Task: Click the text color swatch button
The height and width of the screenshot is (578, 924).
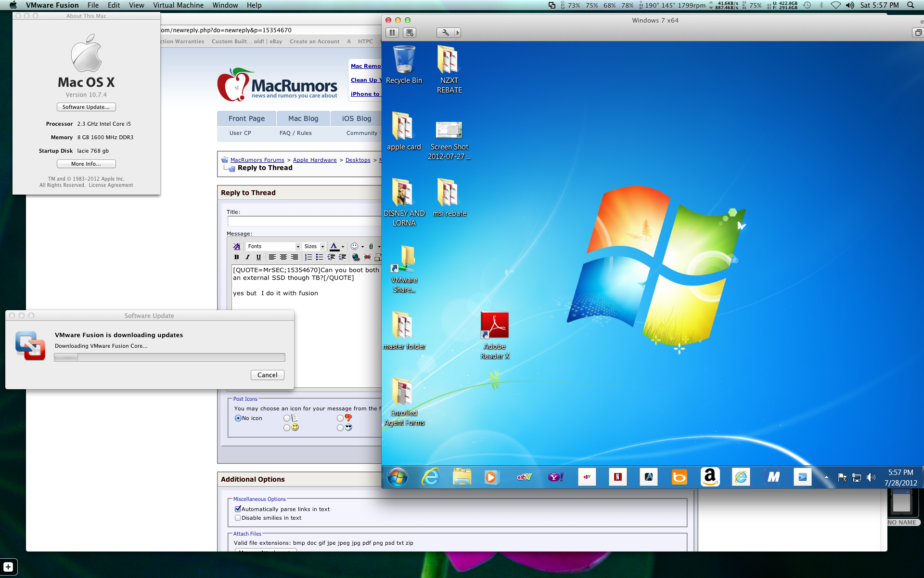Action: 334,246
